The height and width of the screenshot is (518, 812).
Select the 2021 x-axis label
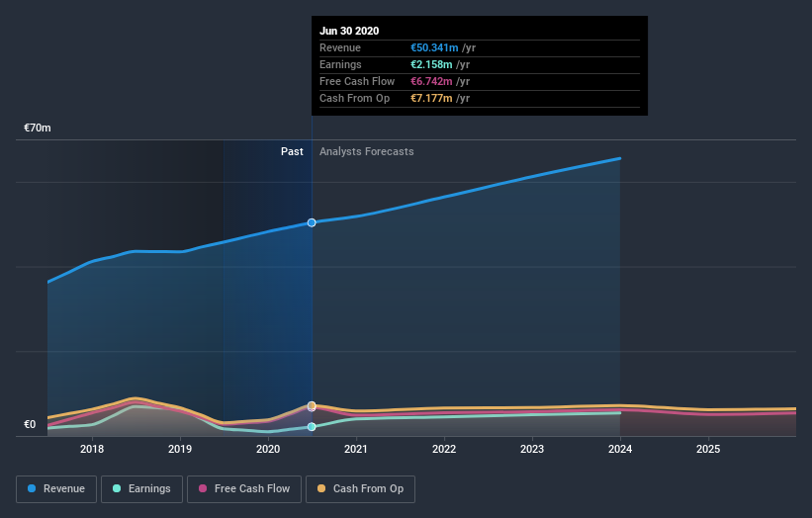click(x=356, y=449)
